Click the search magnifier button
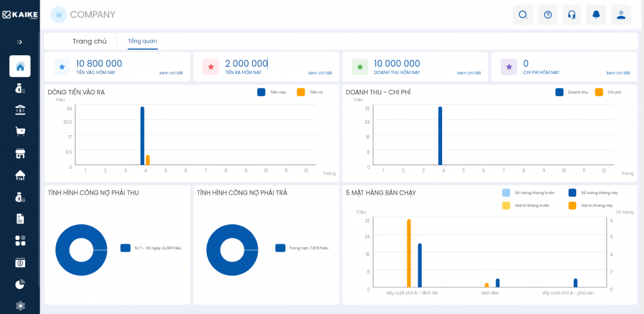This screenshot has height=314, width=644. point(523,15)
